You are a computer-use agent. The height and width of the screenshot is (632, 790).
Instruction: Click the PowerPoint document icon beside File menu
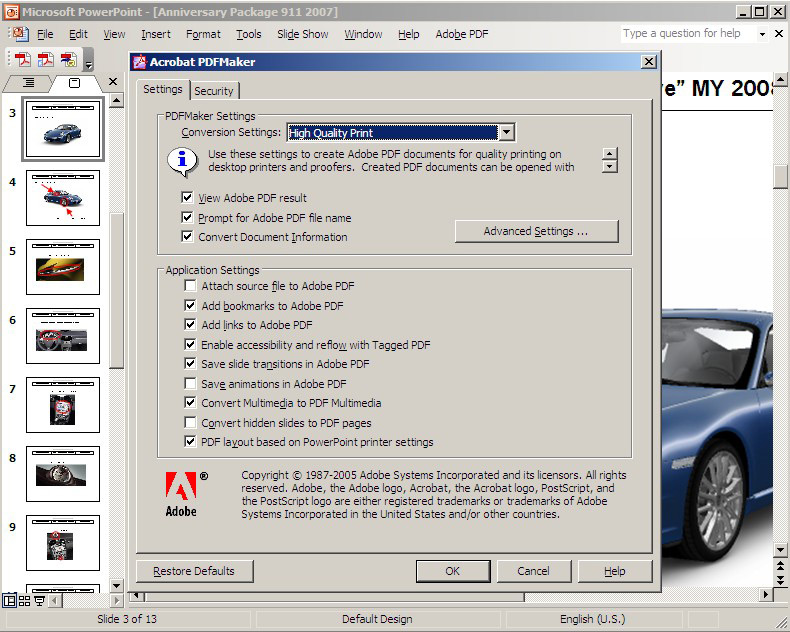(x=20, y=34)
